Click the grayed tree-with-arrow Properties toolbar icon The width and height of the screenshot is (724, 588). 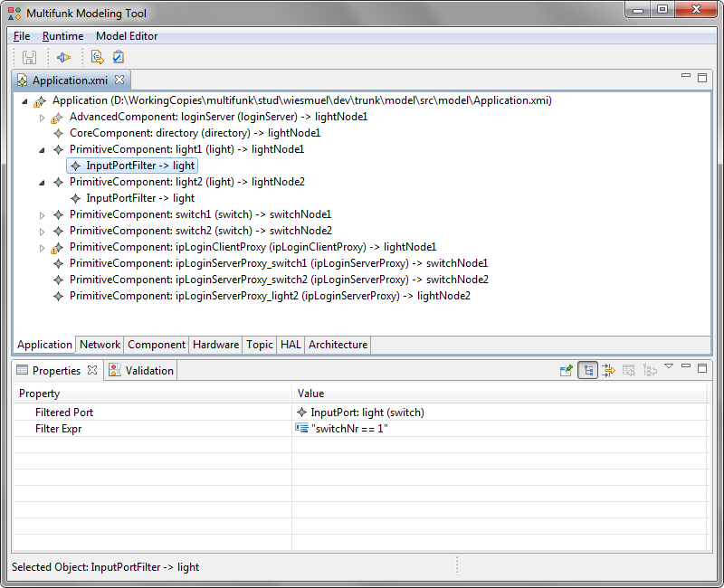650,370
